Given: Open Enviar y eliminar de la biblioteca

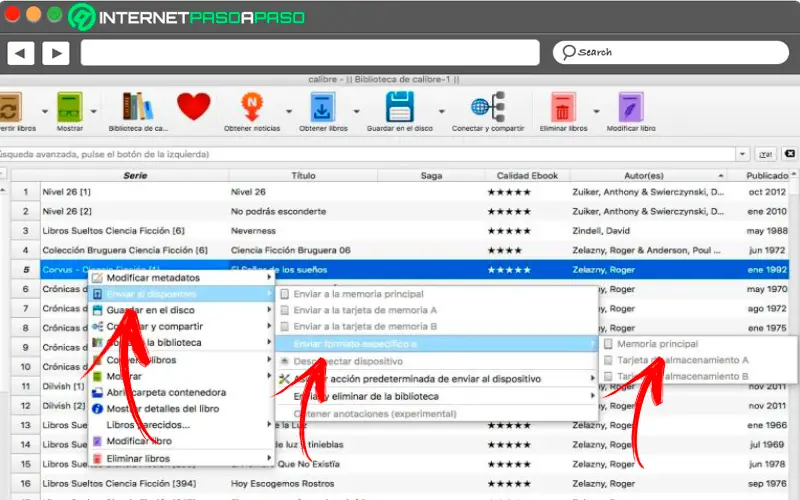Looking at the screenshot, I should 436,396.
